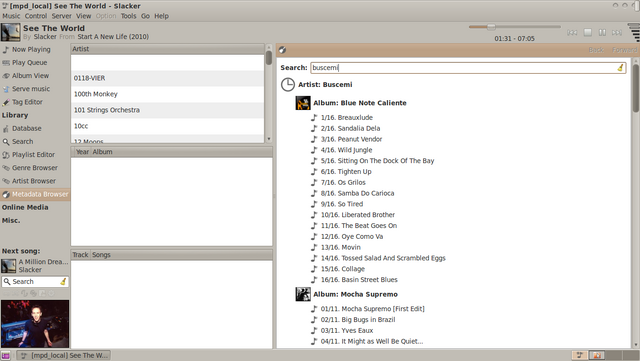
Task: Click the next song album thumbnail
Action: pyautogui.click(x=9, y=266)
